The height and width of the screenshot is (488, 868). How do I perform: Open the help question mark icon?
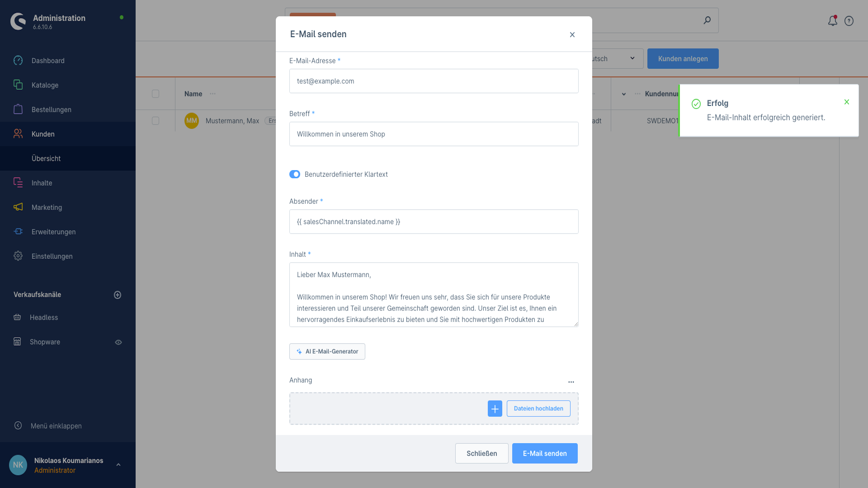click(x=849, y=21)
